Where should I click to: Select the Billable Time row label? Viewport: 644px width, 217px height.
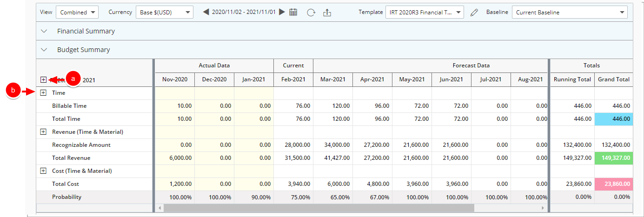click(x=69, y=106)
